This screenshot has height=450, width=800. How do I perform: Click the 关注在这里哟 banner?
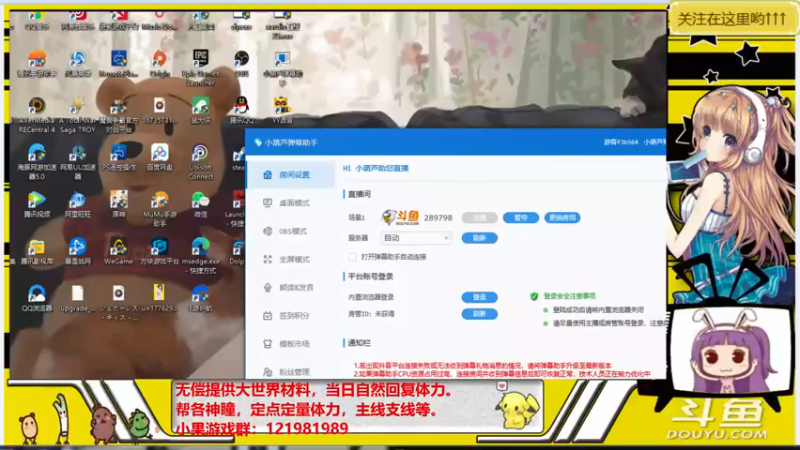click(732, 19)
